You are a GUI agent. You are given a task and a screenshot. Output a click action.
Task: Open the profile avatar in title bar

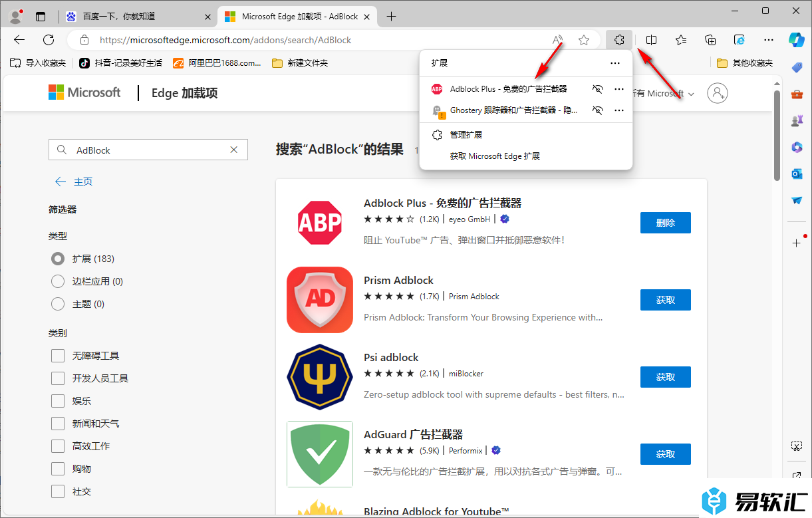pos(16,17)
